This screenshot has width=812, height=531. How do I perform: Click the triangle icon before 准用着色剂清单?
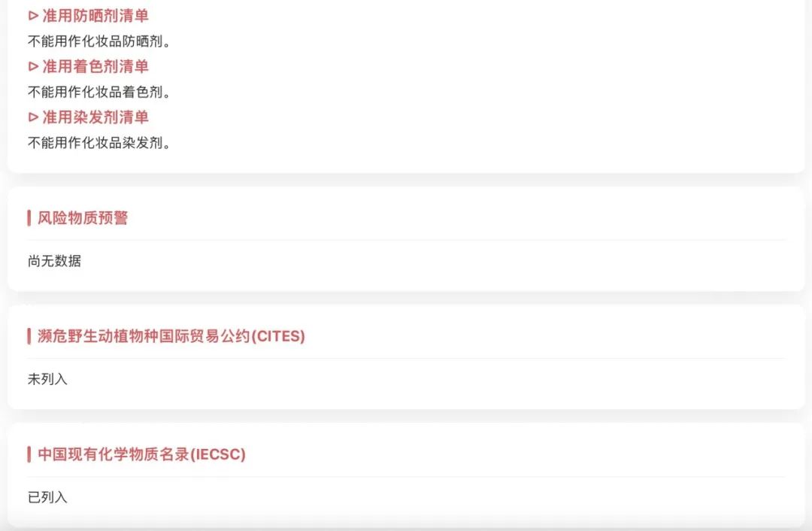(33, 66)
